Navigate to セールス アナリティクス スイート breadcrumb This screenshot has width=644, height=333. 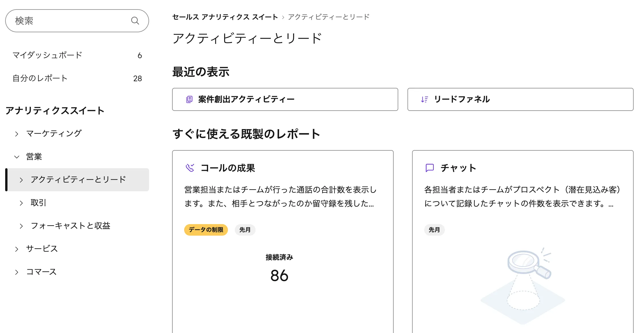point(225,17)
